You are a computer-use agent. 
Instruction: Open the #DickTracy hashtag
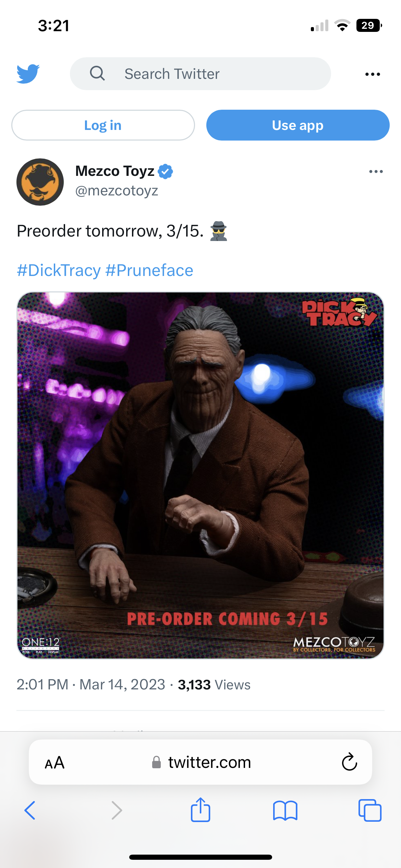59,270
